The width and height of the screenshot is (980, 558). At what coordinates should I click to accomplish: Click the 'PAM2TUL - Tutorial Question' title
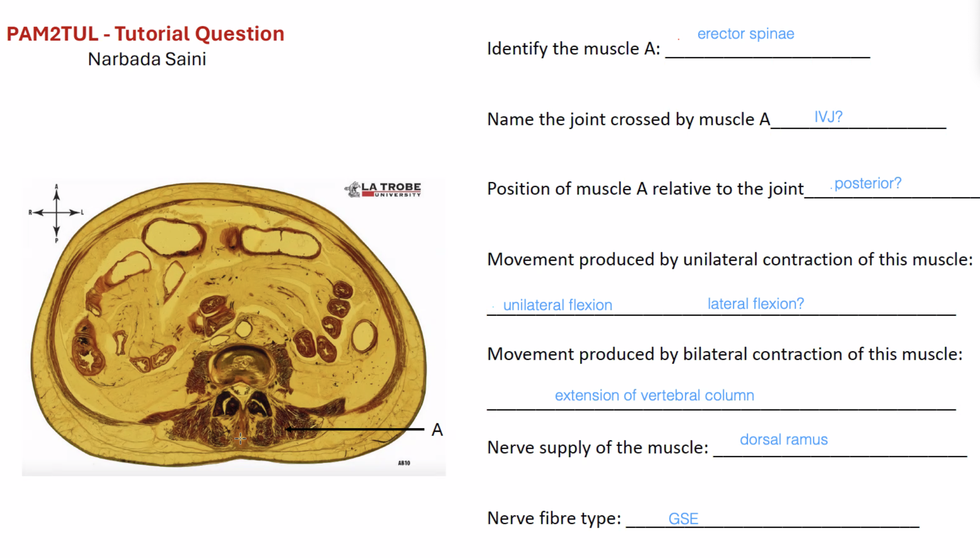click(146, 34)
